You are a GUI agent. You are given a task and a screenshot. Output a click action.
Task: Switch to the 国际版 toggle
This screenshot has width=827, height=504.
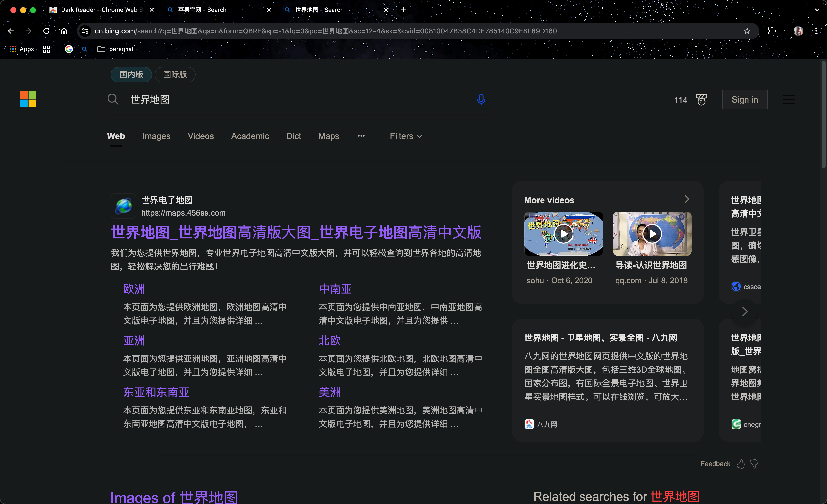click(175, 74)
